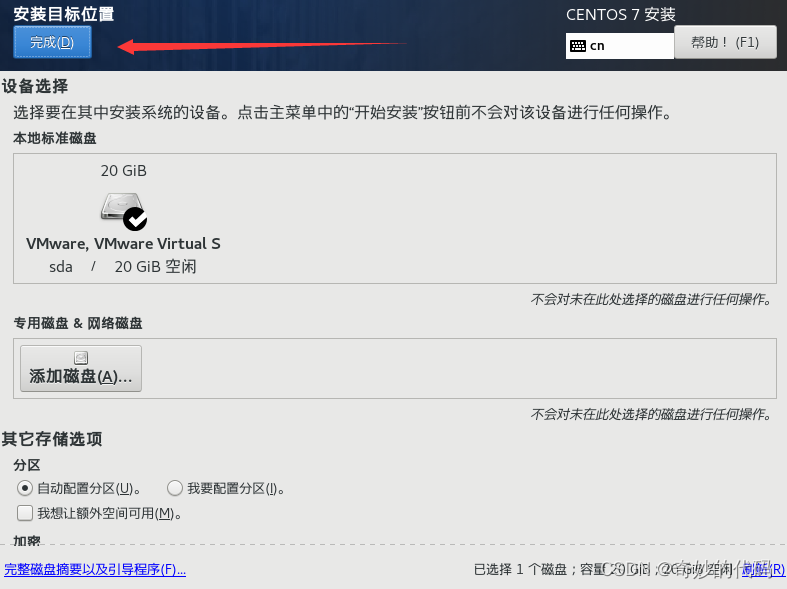Open help with 帮助！(F1) button

tap(725, 42)
